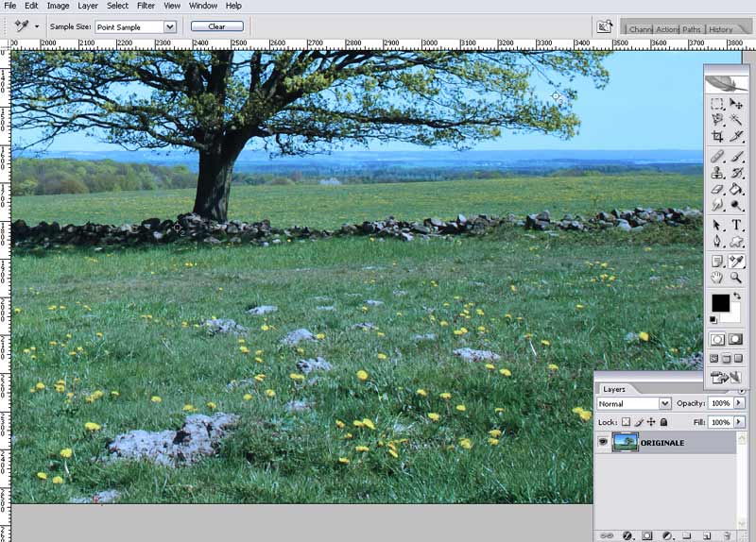Image resolution: width=756 pixels, height=542 pixels.
Task: Select the Paint Bucket tool
Action: [x=735, y=190]
